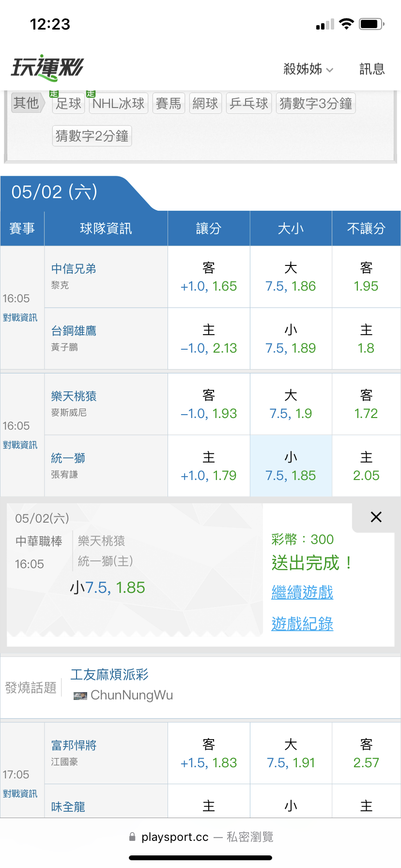Select the NHL冰球 tab
Image resolution: width=401 pixels, height=868 pixels.
119,103
